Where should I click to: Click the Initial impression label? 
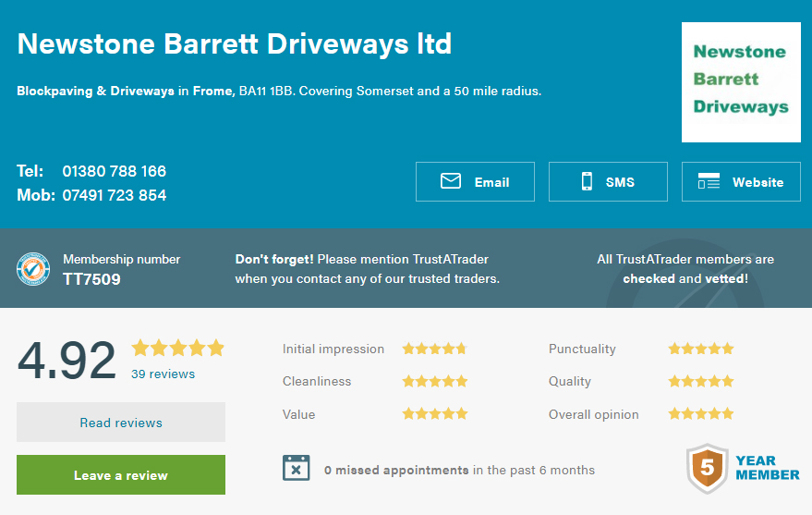point(333,349)
